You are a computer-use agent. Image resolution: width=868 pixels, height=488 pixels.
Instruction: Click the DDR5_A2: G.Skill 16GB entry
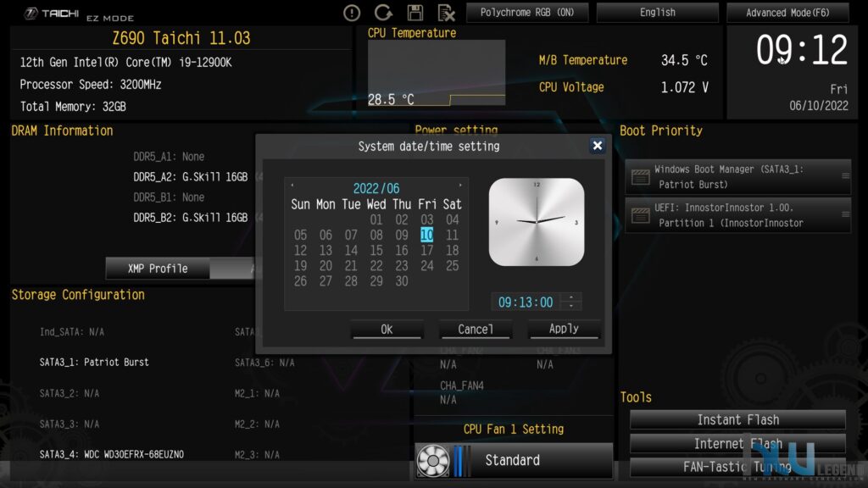(191, 177)
